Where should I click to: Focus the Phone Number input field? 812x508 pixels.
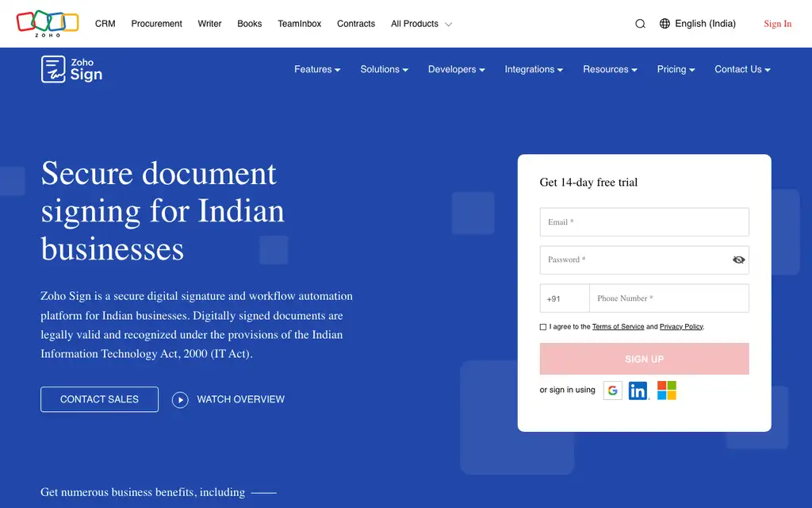tap(669, 298)
